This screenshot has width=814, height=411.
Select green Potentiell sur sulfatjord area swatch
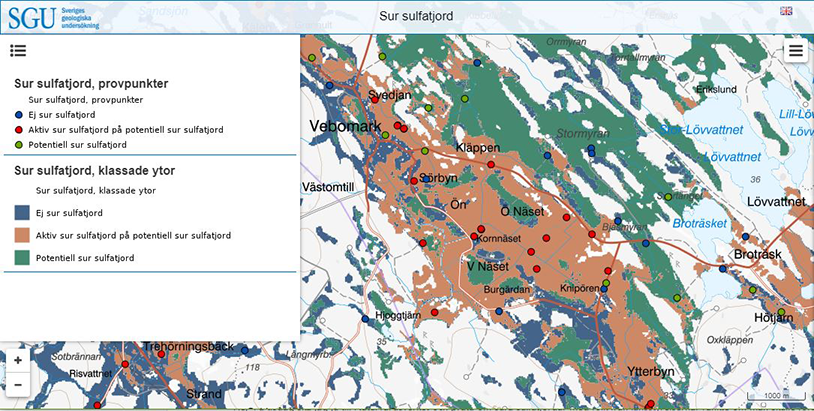pyautogui.click(x=22, y=258)
